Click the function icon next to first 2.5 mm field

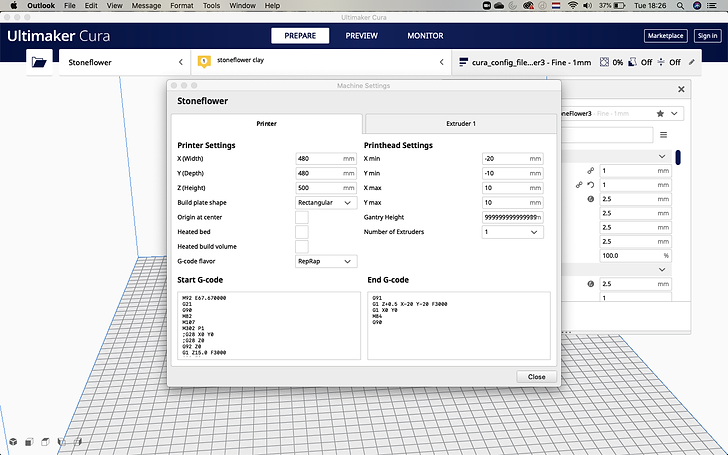click(591, 199)
